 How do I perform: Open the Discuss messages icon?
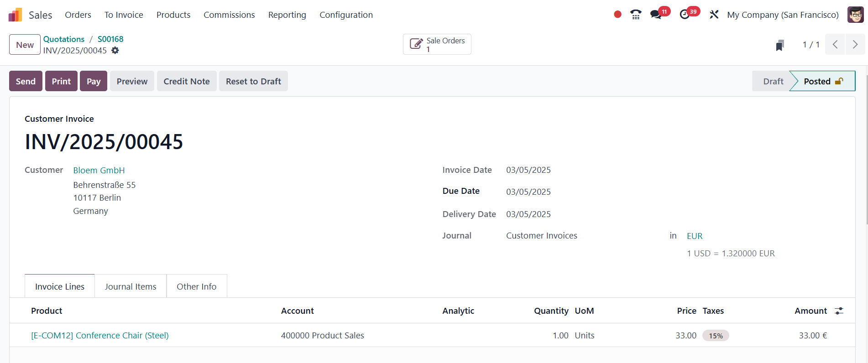(656, 15)
